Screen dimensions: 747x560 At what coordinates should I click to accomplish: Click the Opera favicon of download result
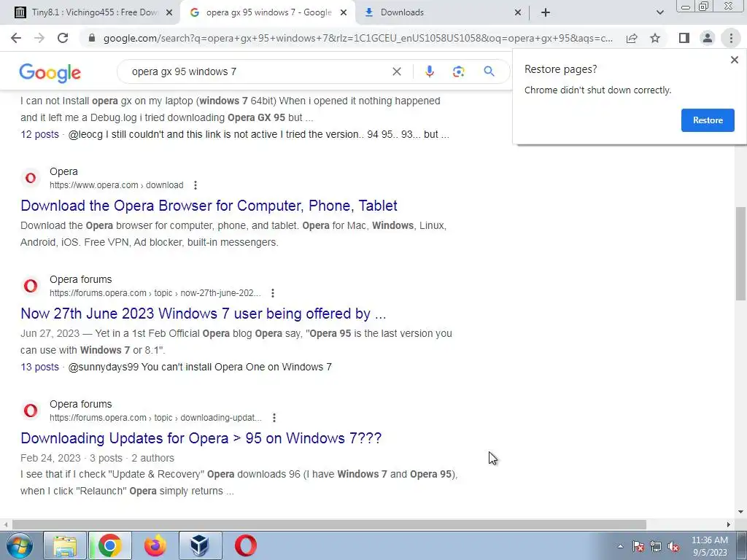click(31, 178)
